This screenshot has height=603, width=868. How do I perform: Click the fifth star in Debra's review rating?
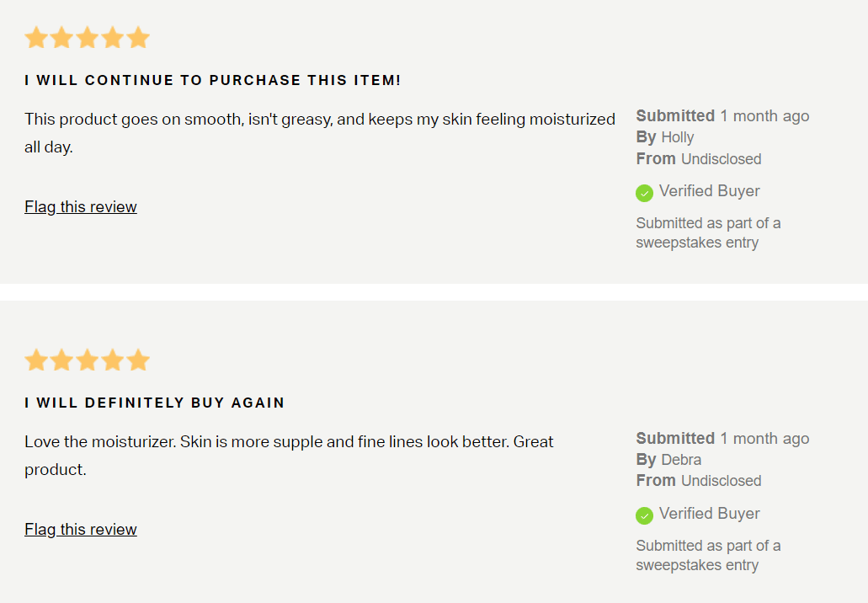tap(138, 360)
